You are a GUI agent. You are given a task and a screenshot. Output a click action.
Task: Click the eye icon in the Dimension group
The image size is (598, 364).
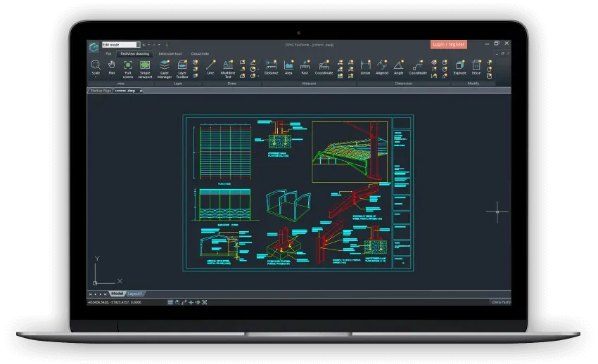tap(434, 62)
